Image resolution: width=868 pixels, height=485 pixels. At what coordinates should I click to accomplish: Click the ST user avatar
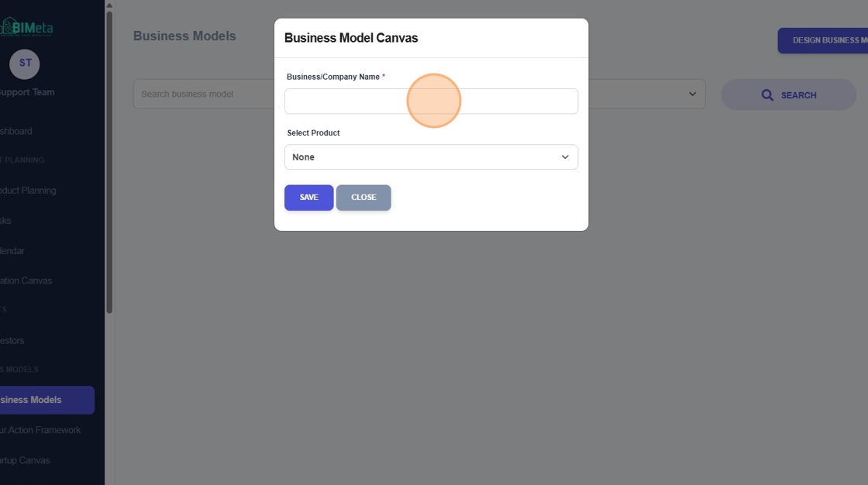coord(24,64)
